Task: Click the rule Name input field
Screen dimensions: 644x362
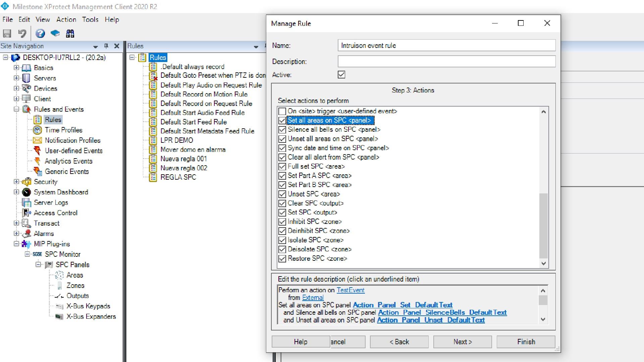Action: coord(446,46)
